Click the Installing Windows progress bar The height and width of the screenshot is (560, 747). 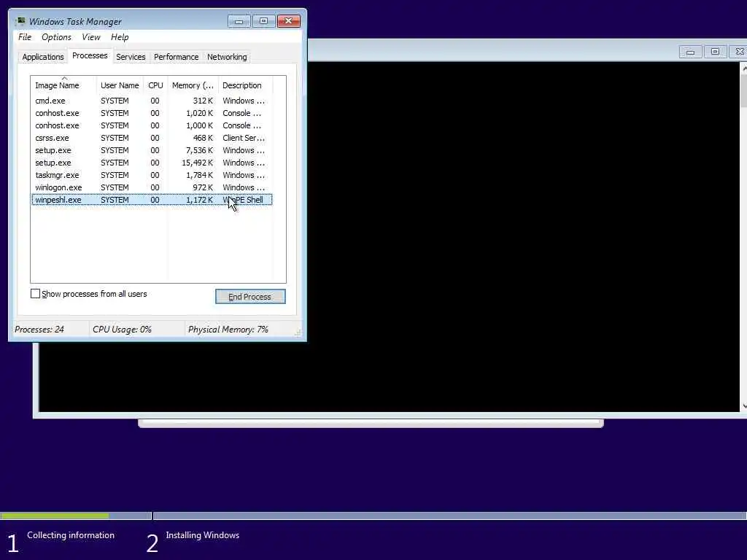449,516
